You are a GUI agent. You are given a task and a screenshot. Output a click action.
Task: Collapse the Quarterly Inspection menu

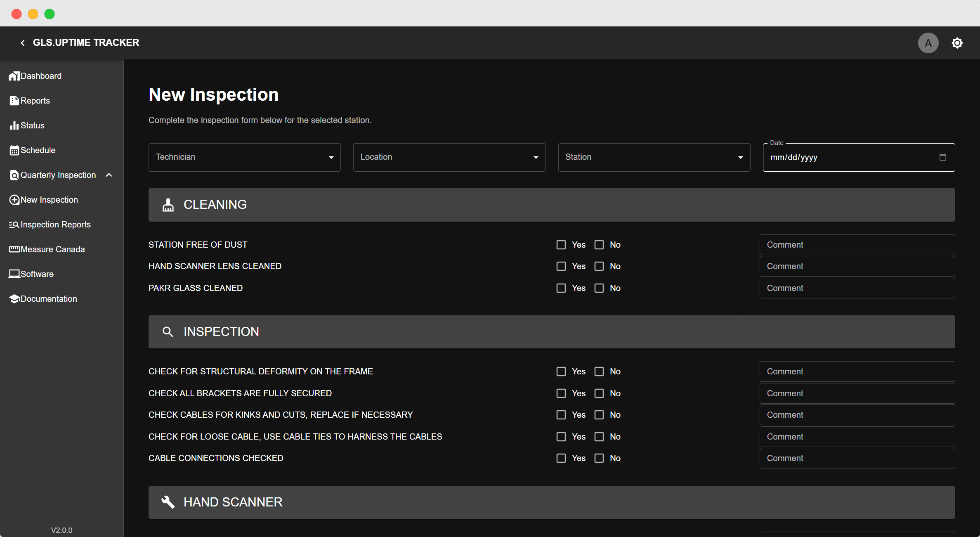tap(109, 175)
